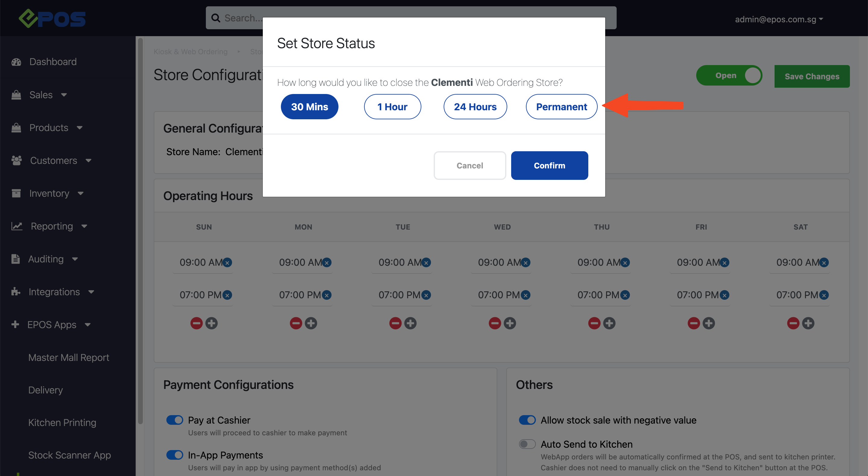This screenshot has width=868, height=476.
Task: Toggle the Open store status switch
Action: pos(729,75)
